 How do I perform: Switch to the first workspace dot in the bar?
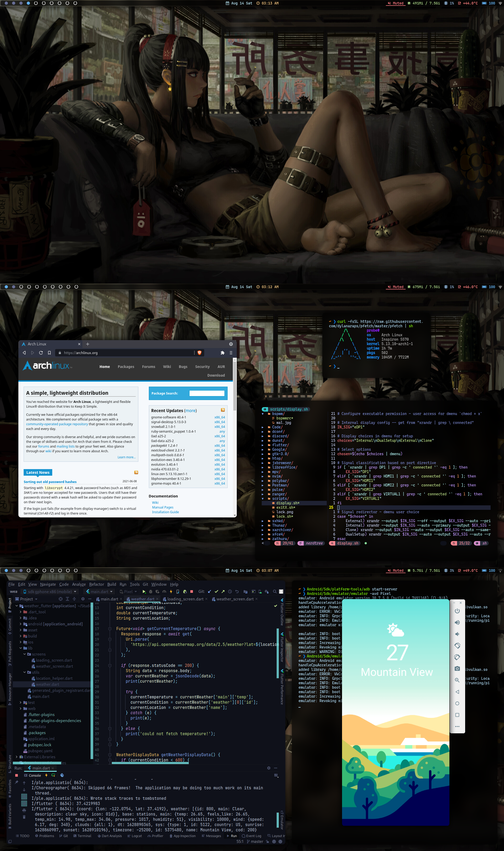pyautogui.click(x=6, y=3)
